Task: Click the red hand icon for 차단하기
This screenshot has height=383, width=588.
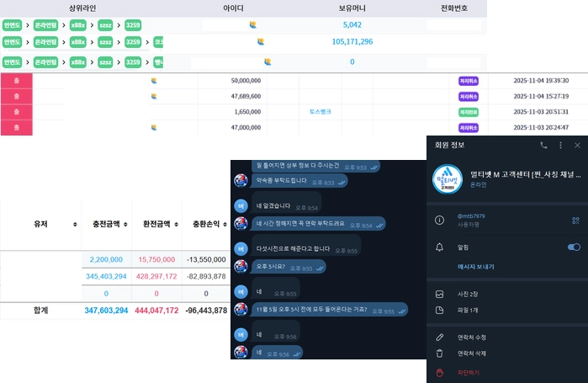Action: [x=439, y=373]
